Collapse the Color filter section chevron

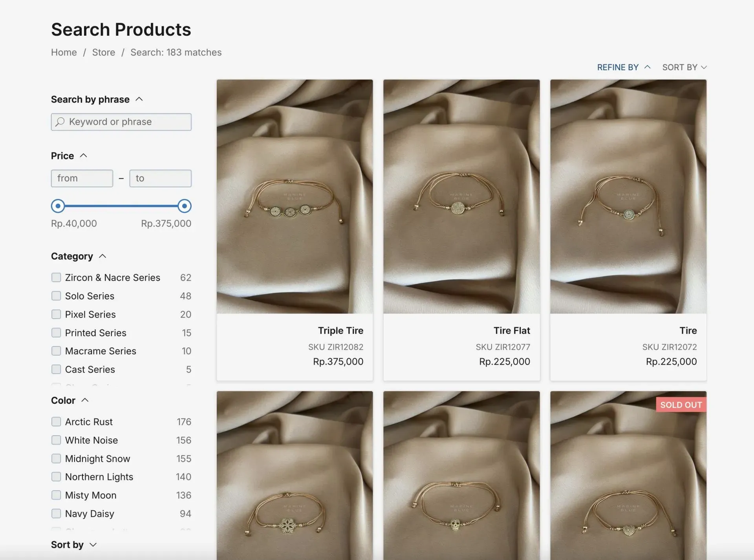pyautogui.click(x=85, y=400)
